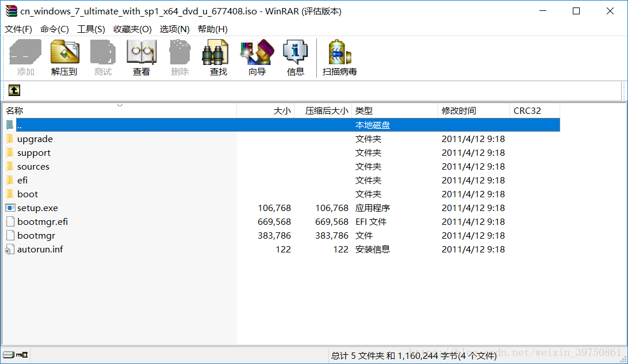Open the 查找 (Find) binoculars icon
Image resolution: width=628 pixels, height=364 pixels.
click(215, 52)
